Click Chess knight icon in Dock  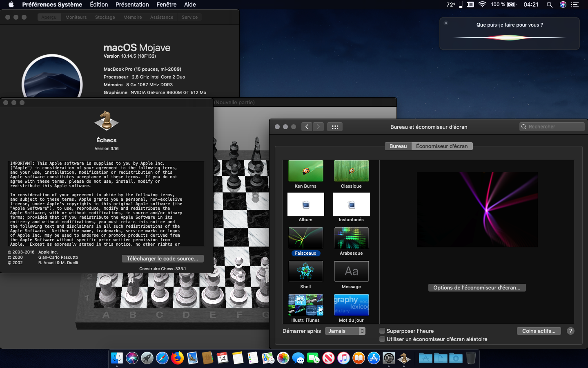pyautogui.click(x=404, y=358)
